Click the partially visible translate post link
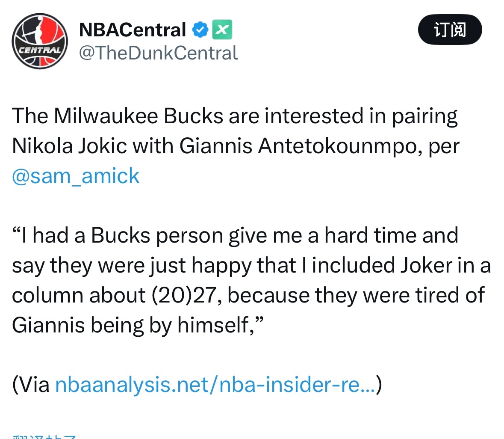504x439 pixels. click(x=44, y=436)
